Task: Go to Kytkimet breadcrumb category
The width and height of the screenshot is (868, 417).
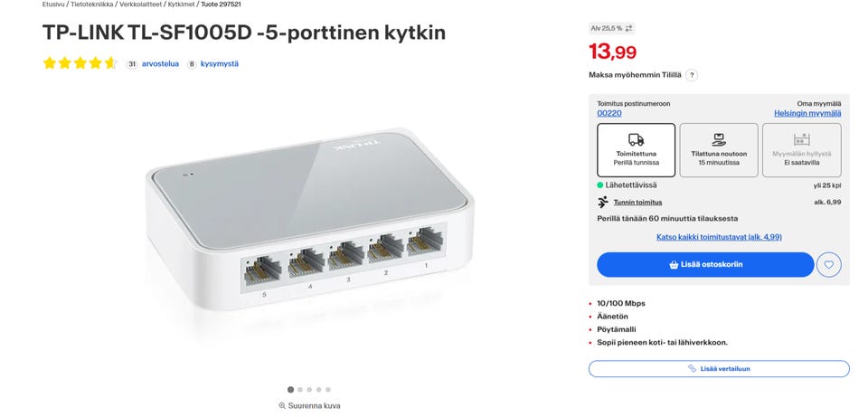Action: point(181,5)
